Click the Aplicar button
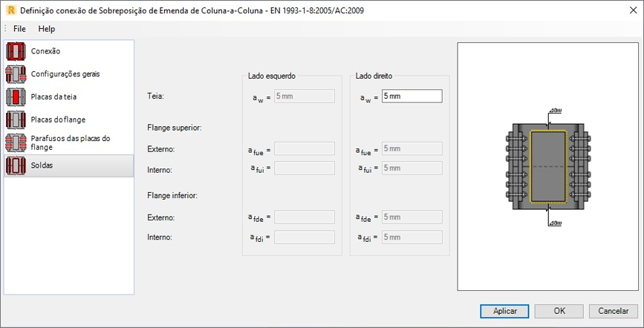This screenshot has width=644, height=328. [505, 311]
